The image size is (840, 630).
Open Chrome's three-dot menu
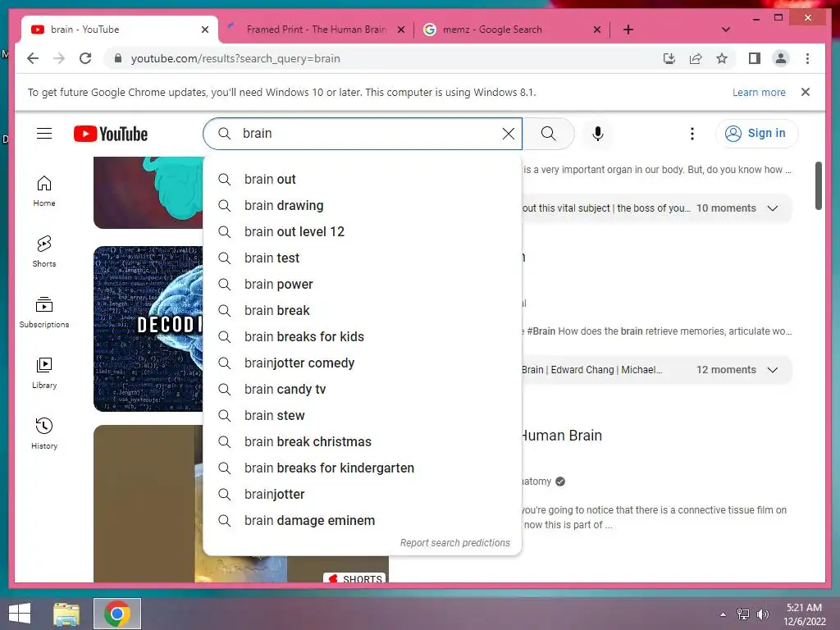(x=807, y=58)
